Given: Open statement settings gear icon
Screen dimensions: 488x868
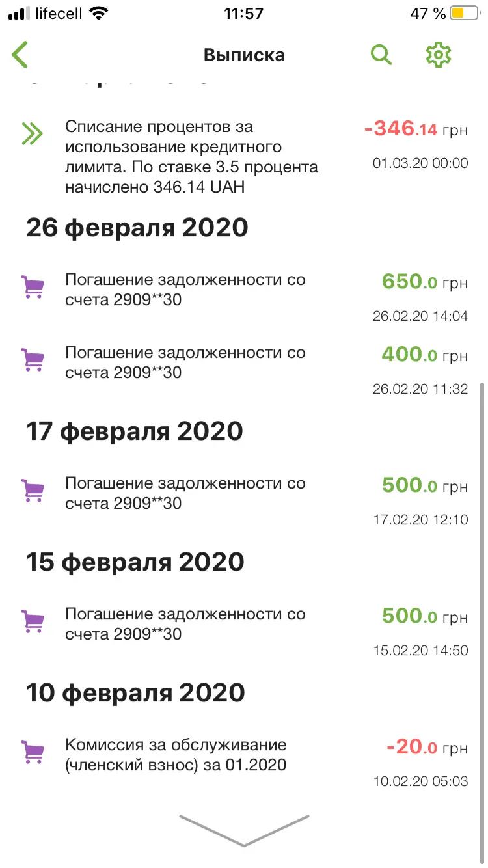Looking at the screenshot, I should point(438,55).
